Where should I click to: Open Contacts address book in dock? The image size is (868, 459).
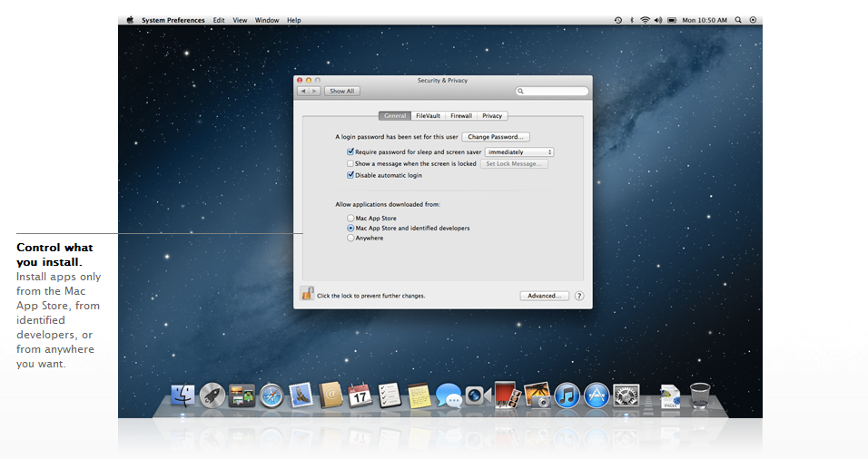coord(330,396)
